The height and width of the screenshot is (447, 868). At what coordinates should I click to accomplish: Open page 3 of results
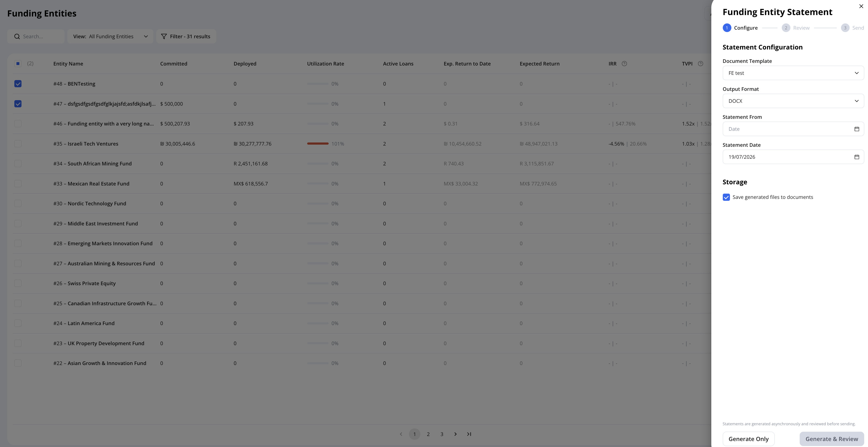442,434
